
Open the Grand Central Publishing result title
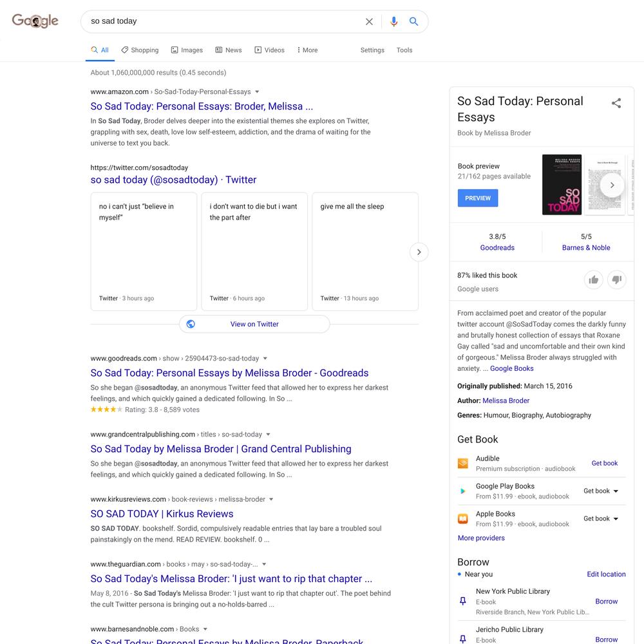tap(221, 449)
